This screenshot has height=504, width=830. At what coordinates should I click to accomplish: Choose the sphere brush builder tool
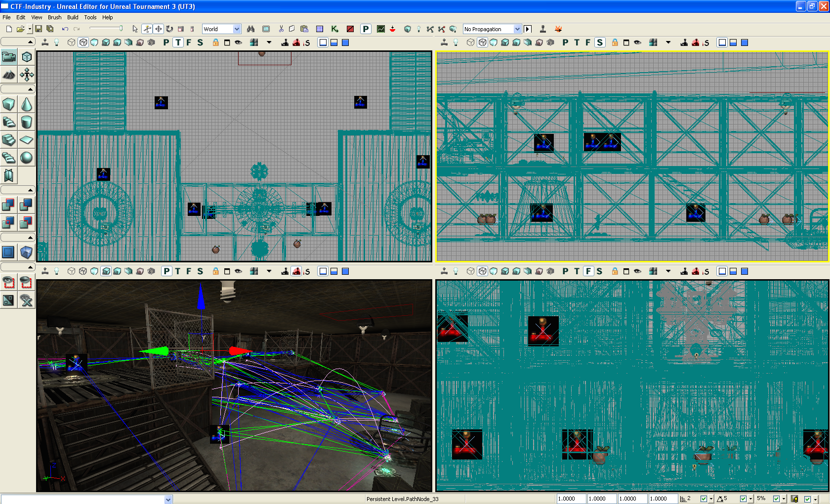point(26,158)
